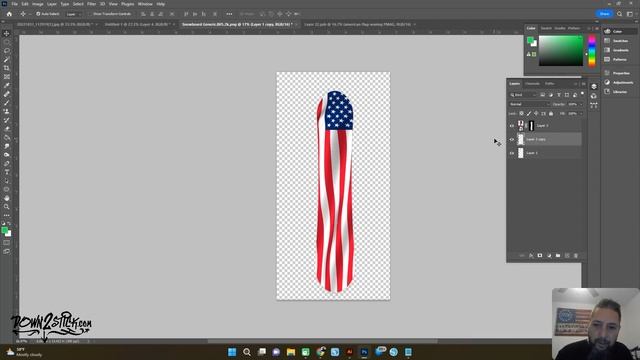The width and height of the screenshot is (640, 360).
Task: Select the Clone Stamp tool
Action: 7,111
